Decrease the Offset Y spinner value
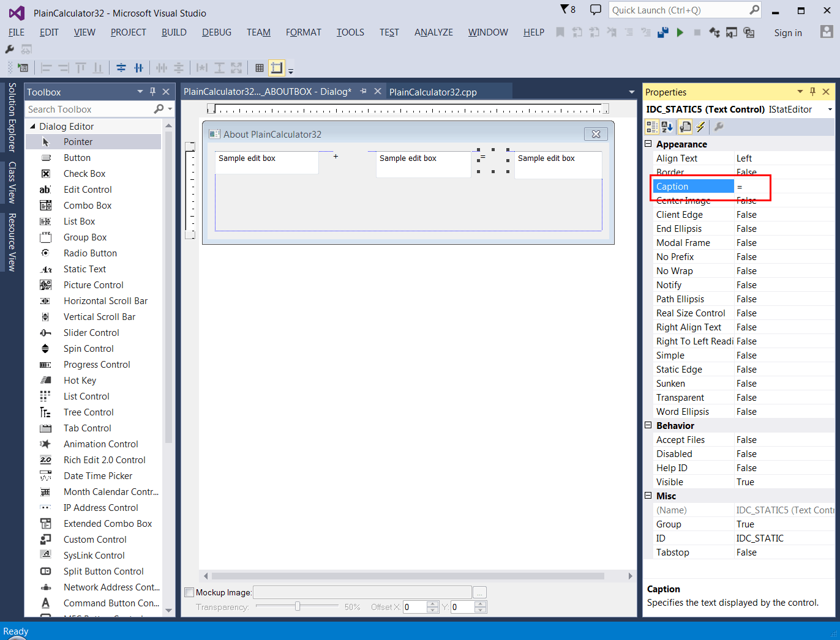Viewport: 840px width, 640px height. [481, 609]
